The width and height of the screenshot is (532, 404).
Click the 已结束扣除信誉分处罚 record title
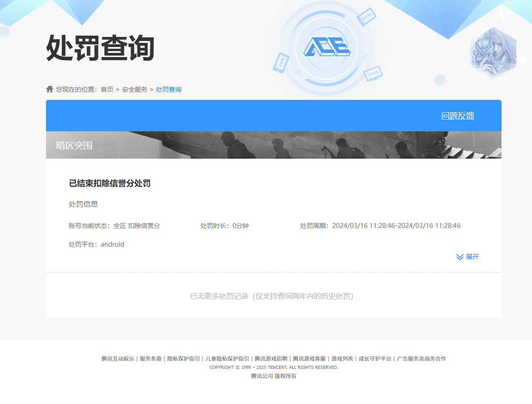pos(110,183)
